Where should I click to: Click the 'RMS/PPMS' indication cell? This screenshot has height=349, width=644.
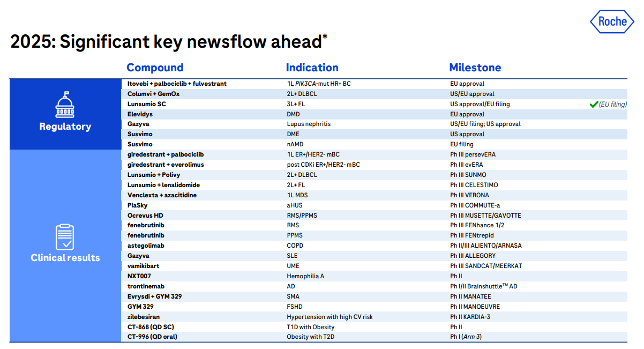[x=302, y=216]
